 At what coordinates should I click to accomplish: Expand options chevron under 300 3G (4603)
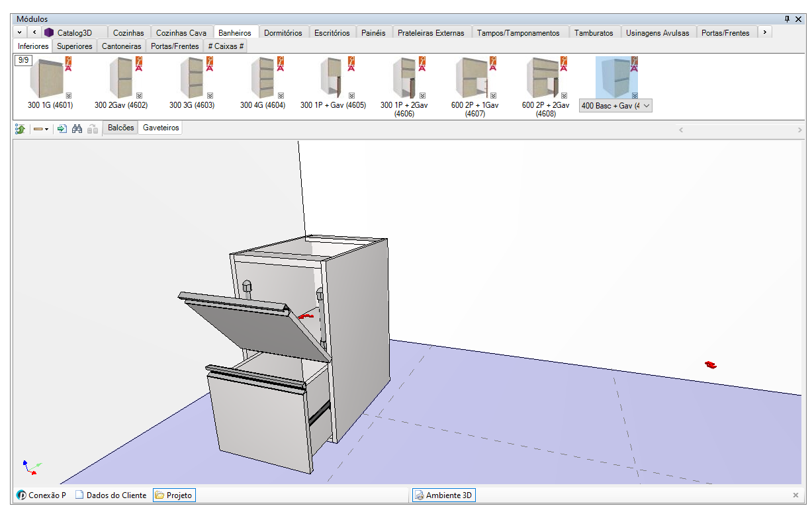click(x=210, y=95)
